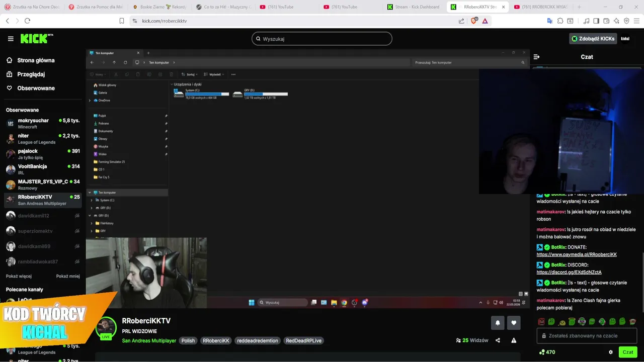Screen dimensions: 644x362
Task: Go back with the browser back arrow
Action: pyautogui.click(x=7, y=21)
